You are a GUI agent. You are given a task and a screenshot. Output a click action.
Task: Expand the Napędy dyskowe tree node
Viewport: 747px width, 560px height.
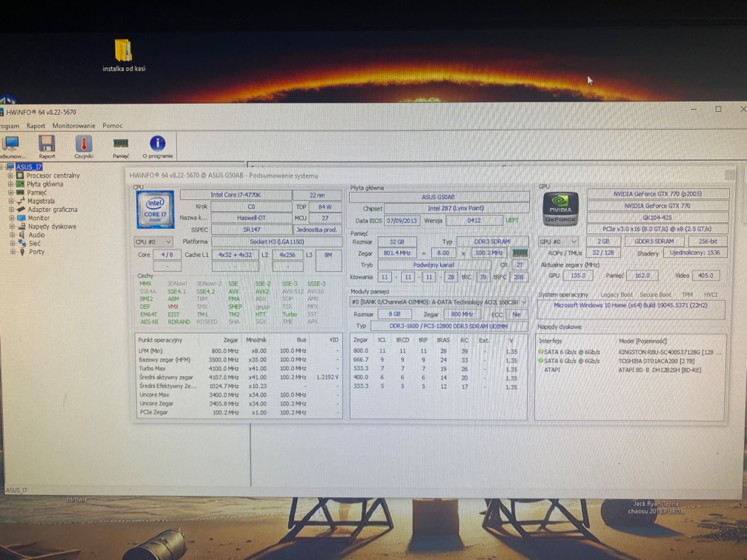12,227
